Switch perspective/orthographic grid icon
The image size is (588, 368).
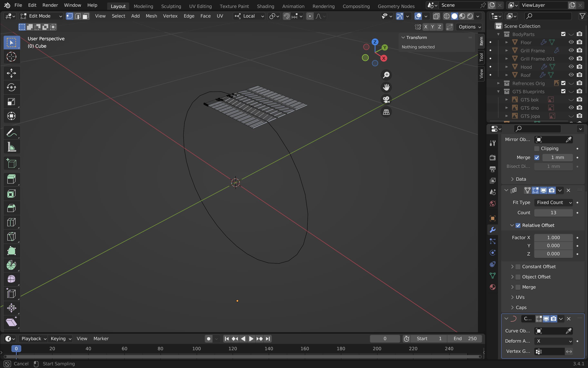(x=386, y=112)
